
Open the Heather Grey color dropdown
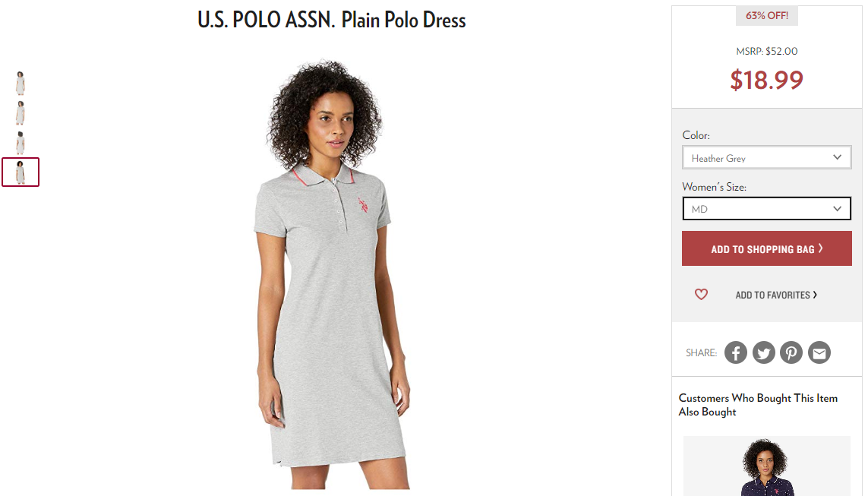point(767,158)
